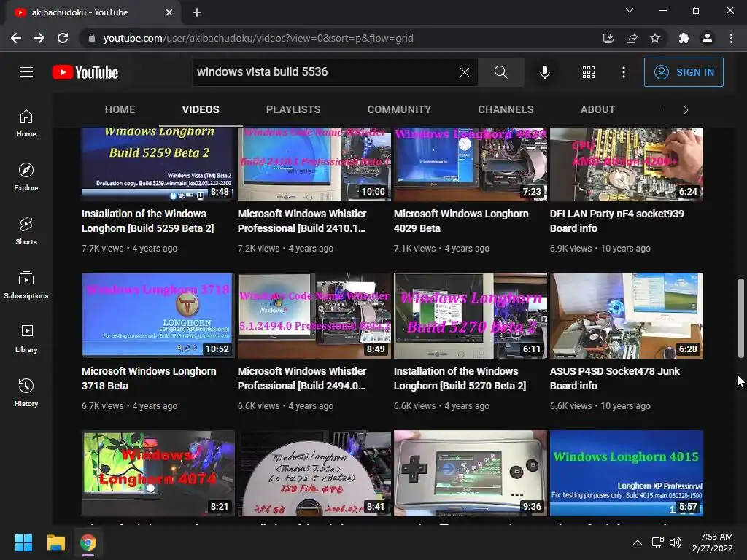The height and width of the screenshot is (560, 747).
Task: Open Explore in the left sidebar
Action: (x=26, y=176)
